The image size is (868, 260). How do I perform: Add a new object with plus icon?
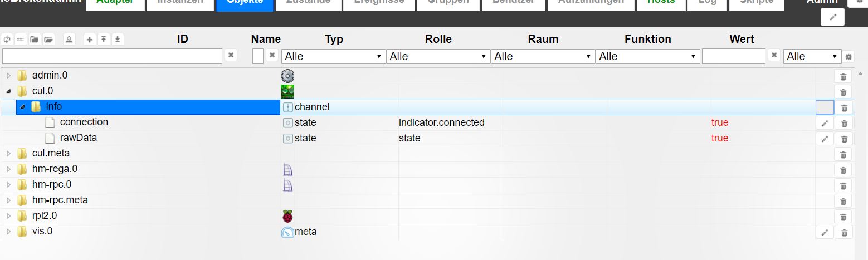[x=90, y=39]
